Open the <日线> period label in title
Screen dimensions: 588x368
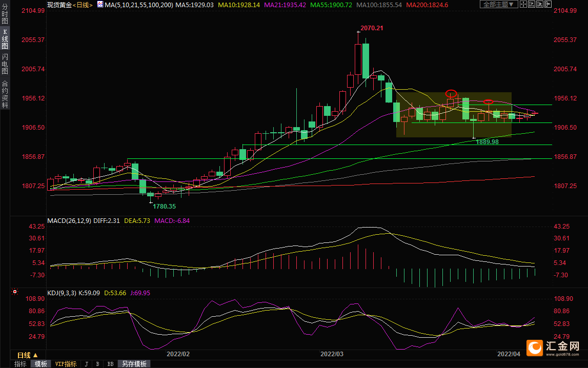coord(82,5)
